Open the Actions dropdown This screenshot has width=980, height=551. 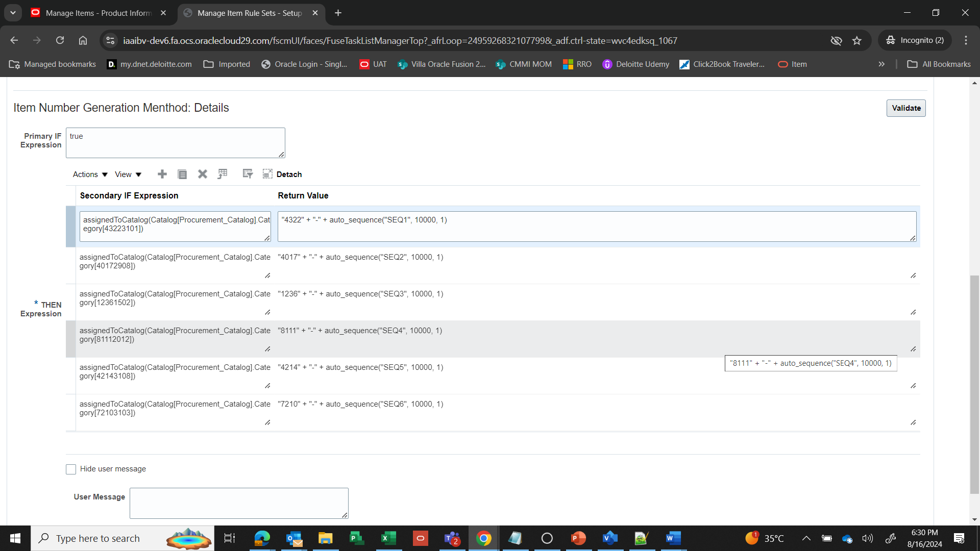pyautogui.click(x=89, y=174)
